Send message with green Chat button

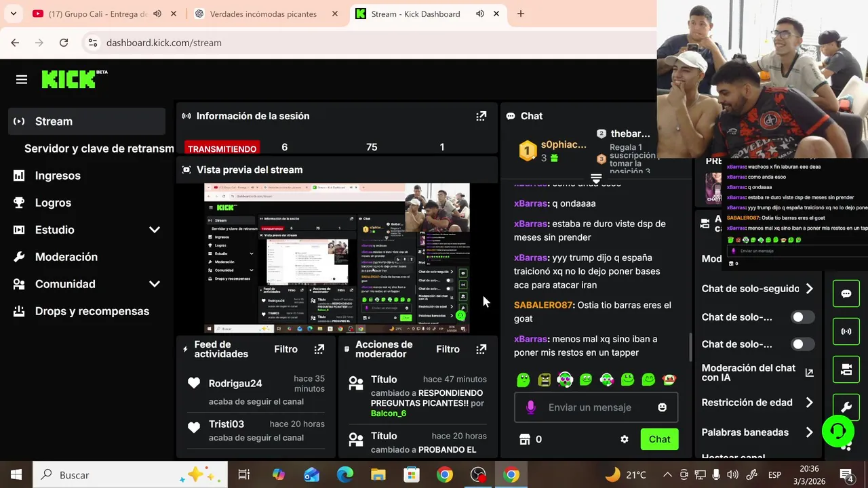pos(659,439)
